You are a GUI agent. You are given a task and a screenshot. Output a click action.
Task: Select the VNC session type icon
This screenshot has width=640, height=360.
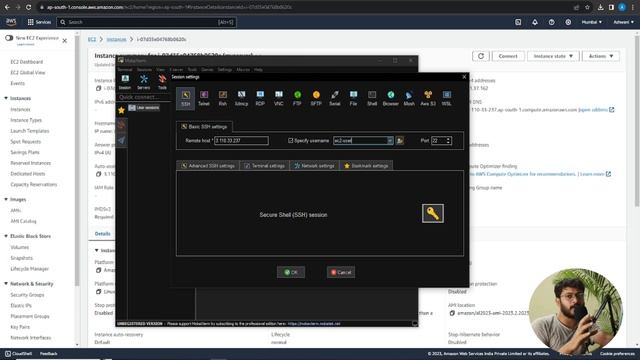coord(279,98)
